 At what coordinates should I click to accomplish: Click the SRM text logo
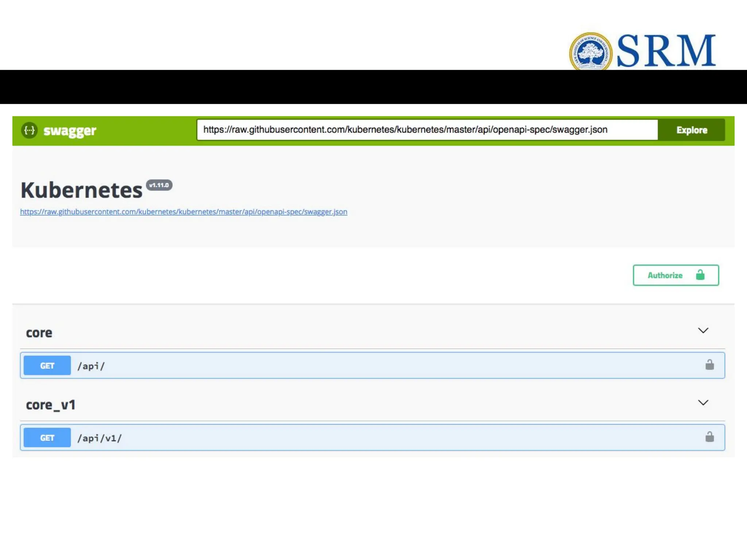pyautogui.click(x=666, y=51)
